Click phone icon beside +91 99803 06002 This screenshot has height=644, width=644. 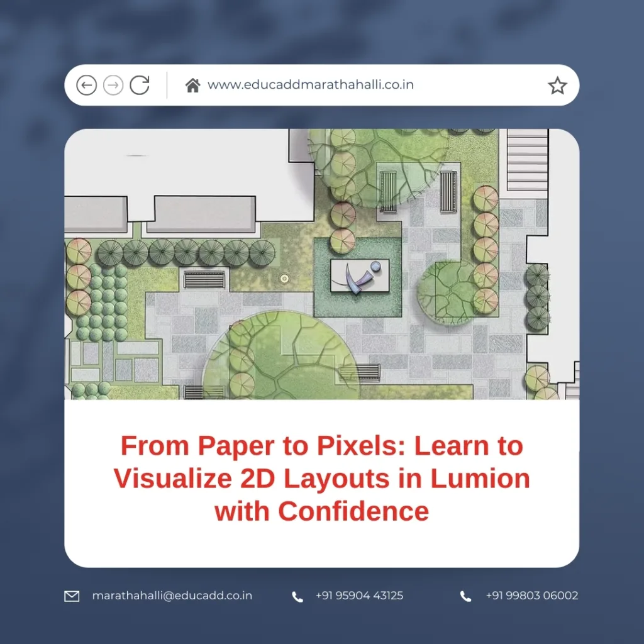pos(465,596)
